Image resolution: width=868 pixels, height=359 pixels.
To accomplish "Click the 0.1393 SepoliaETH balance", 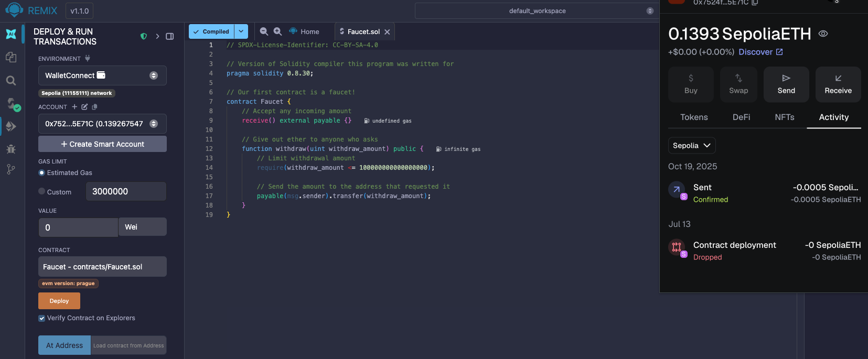I will tap(740, 34).
